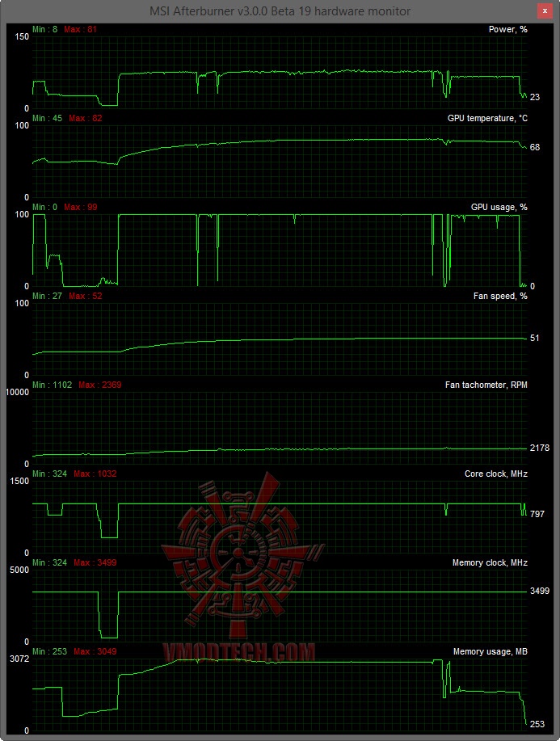560x741 pixels.
Task: Click the current memory usage reading 253
Action: pos(537,724)
